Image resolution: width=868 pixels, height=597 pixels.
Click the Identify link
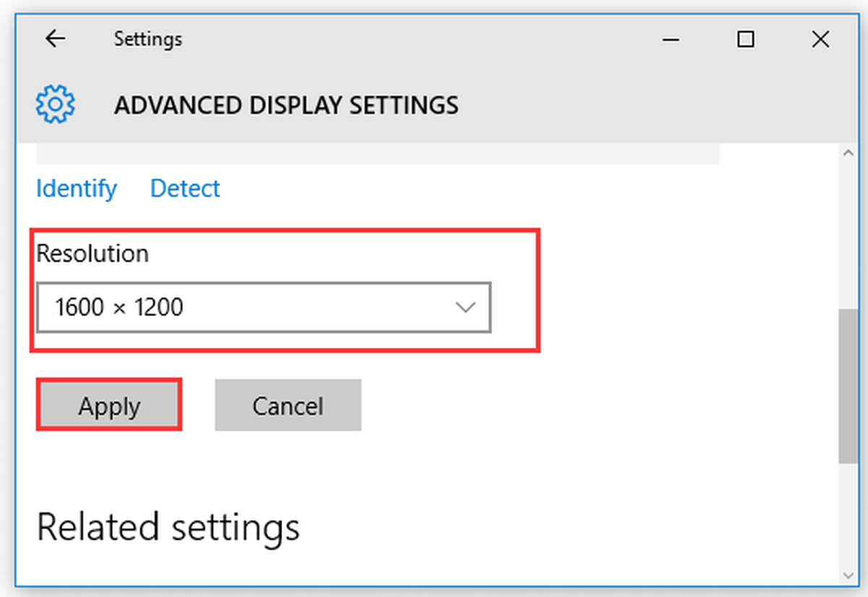click(x=77, y=189)
